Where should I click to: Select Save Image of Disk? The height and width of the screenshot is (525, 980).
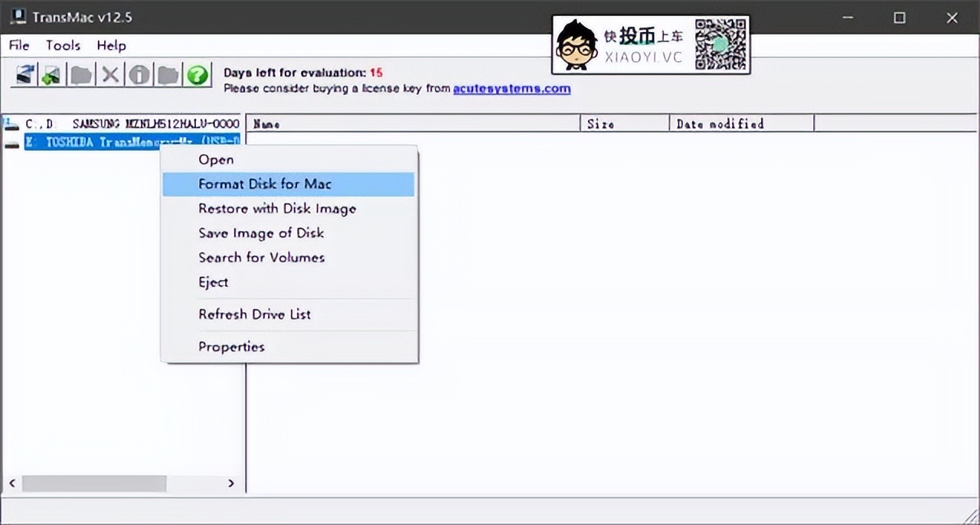(x=289, y=233)
